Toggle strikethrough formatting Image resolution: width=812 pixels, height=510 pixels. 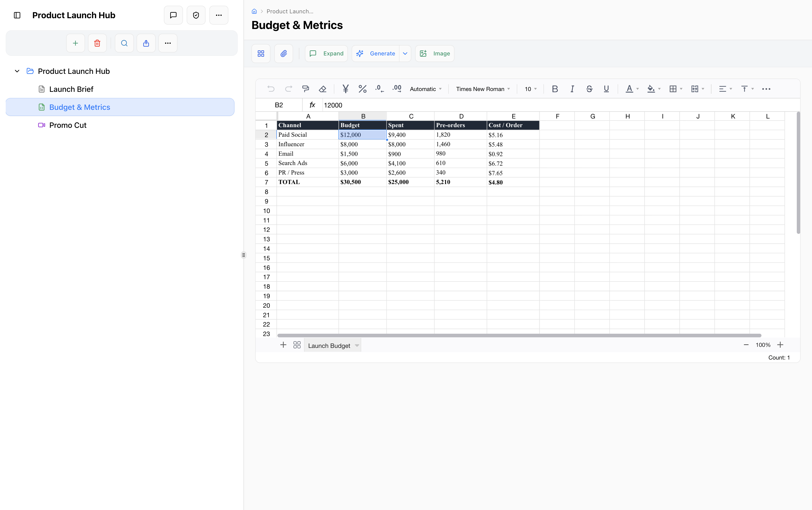589,89
